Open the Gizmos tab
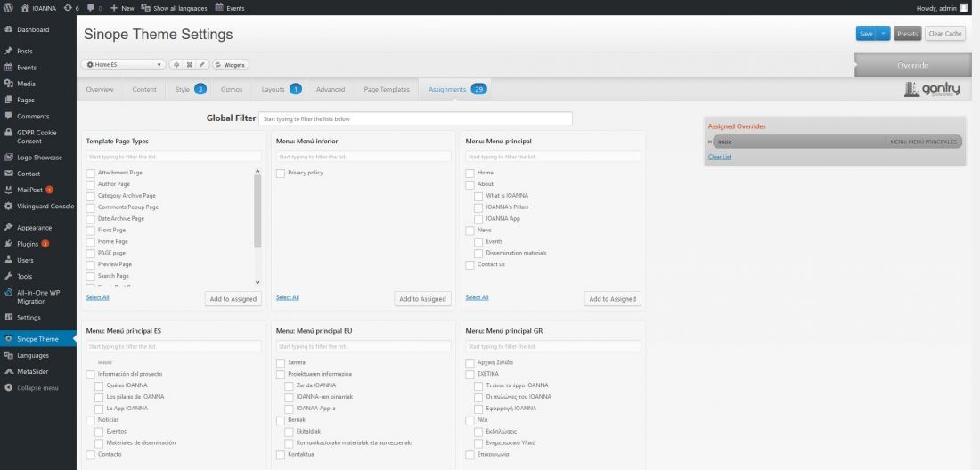980x470 pixels. coord(232,89)
